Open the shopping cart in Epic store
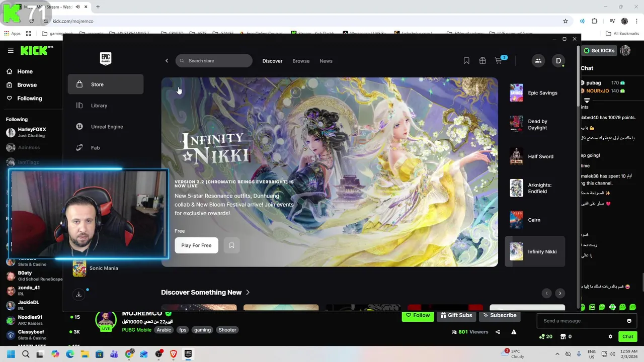The image size is (644, 362). point(499,61)
